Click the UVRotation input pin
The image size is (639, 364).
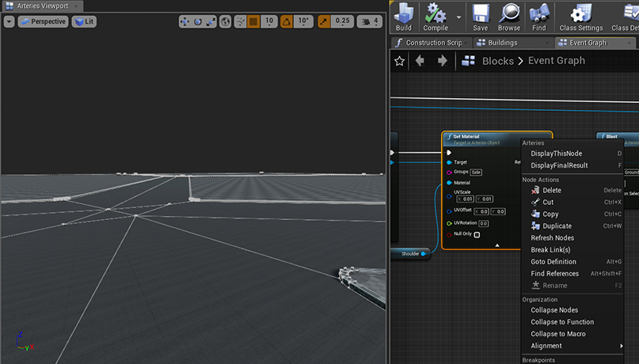(449, 223)
